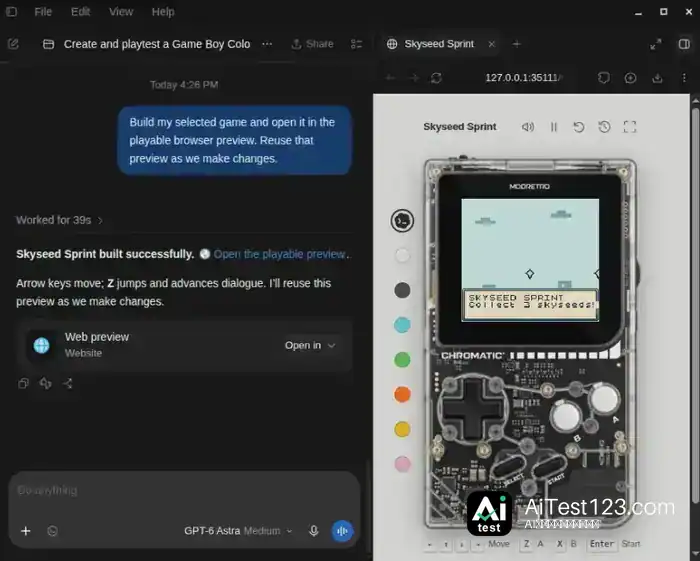The height and width of the screenshot is (561, 700).
Task: Click the game screen showing SKYSEED SPRINT
Action: pyautogui.click(x=530, y=260)
